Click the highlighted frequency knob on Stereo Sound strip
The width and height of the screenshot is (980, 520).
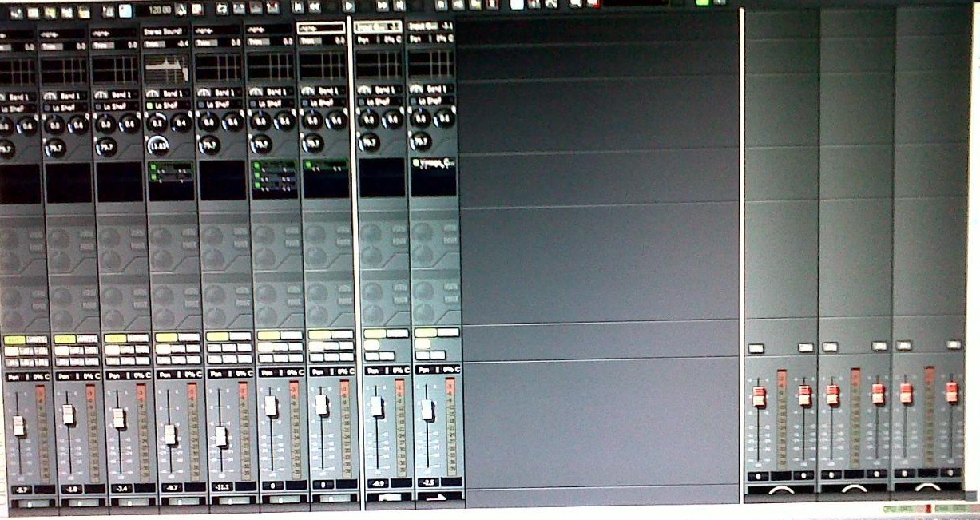click(x=157, y=146)
